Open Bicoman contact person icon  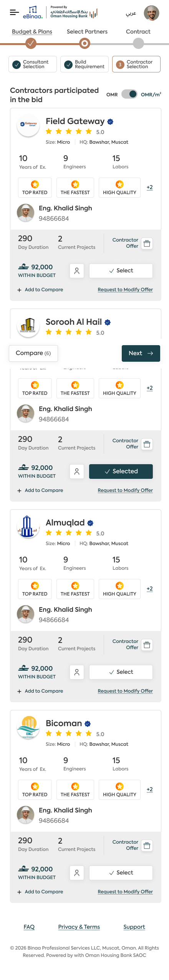(77, 873)
